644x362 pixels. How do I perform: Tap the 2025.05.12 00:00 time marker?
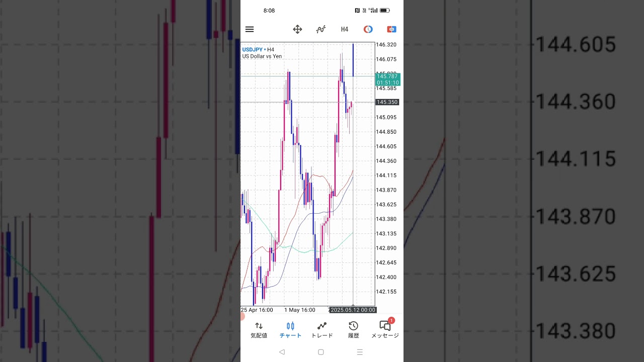tap(353, 310)
